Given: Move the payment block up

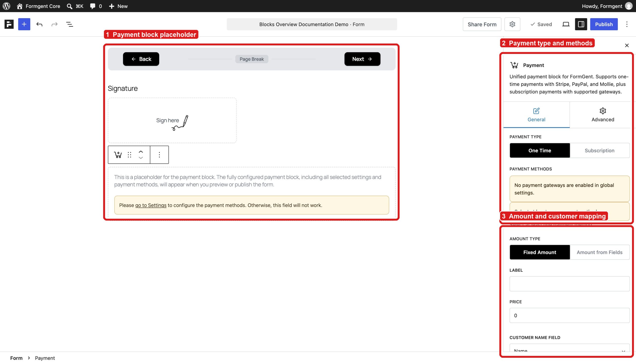Looking at the screenshot, I should [x=141, y=151].
